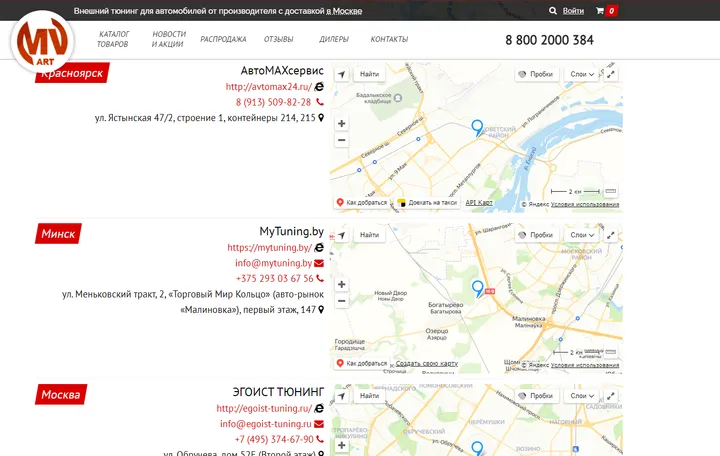Open the Дилеры menu item

[x=334, y=39]
